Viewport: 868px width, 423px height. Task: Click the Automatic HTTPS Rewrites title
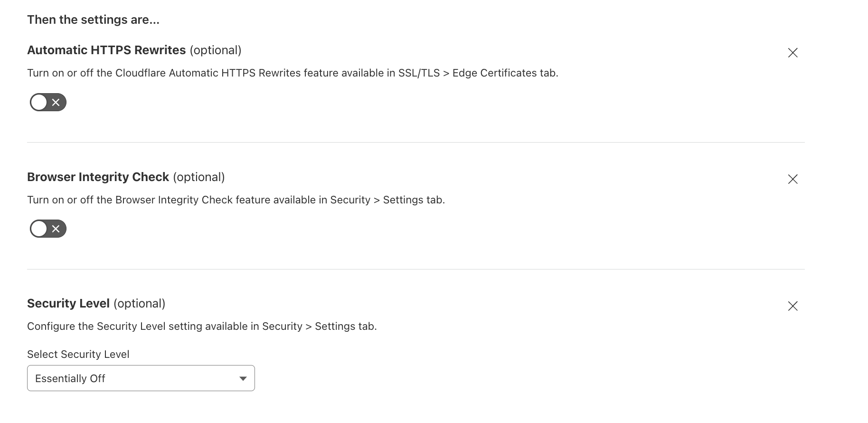pos(106,50)
